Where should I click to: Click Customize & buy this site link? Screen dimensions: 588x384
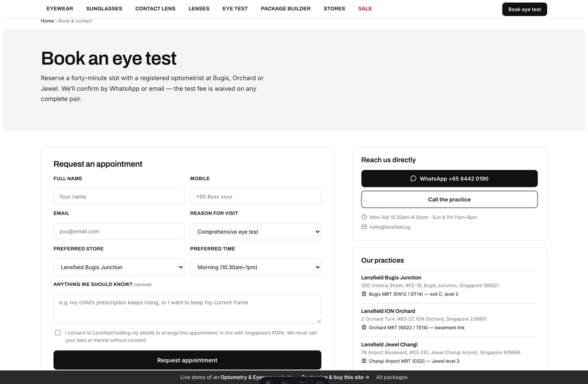(335, 377)
